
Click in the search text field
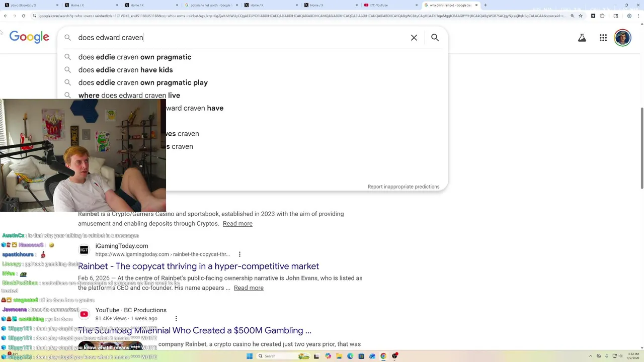click(x=242, y=38)
